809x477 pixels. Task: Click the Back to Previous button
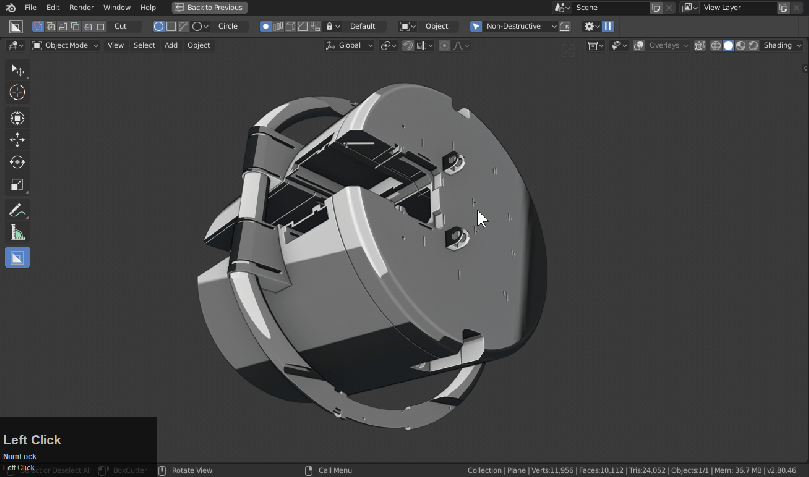(209, 7)
